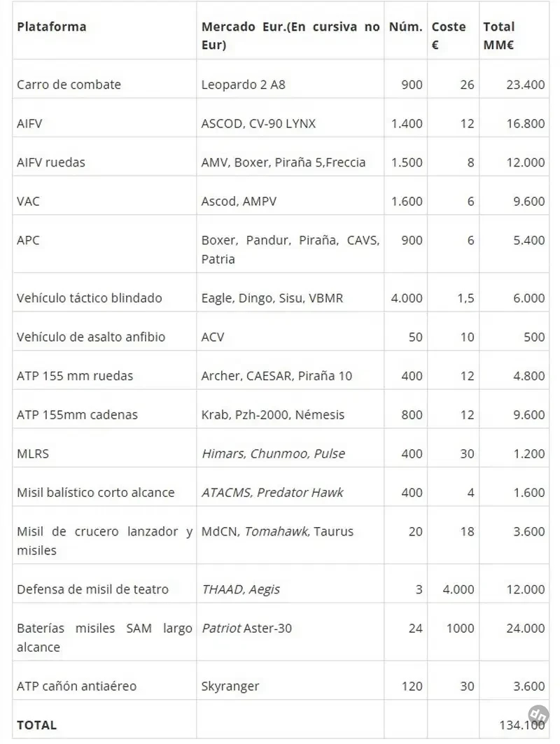Click the Coste € header cell
Image resolution: width=560 pixels, height=744 pixels.
tap(449, 36)
